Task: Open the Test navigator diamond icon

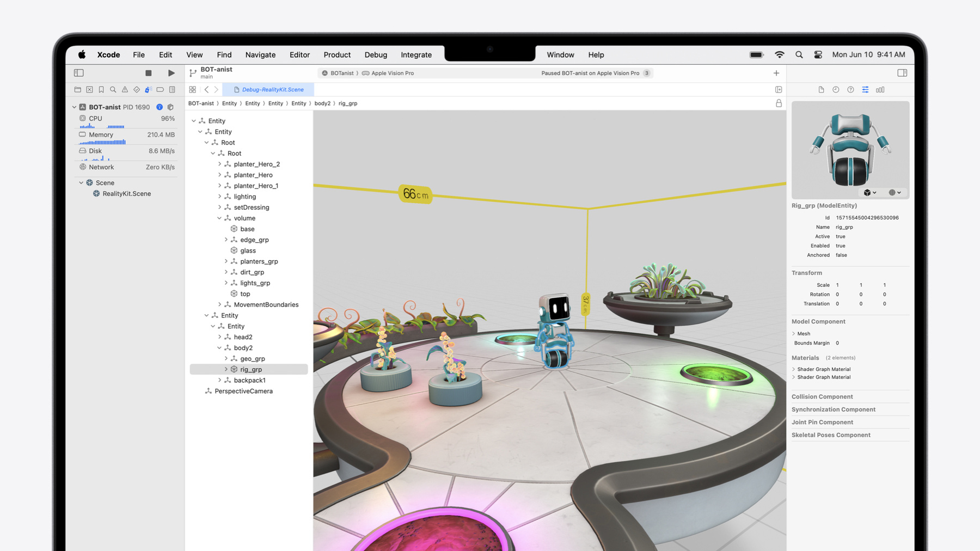Action: tap(137, 89)
